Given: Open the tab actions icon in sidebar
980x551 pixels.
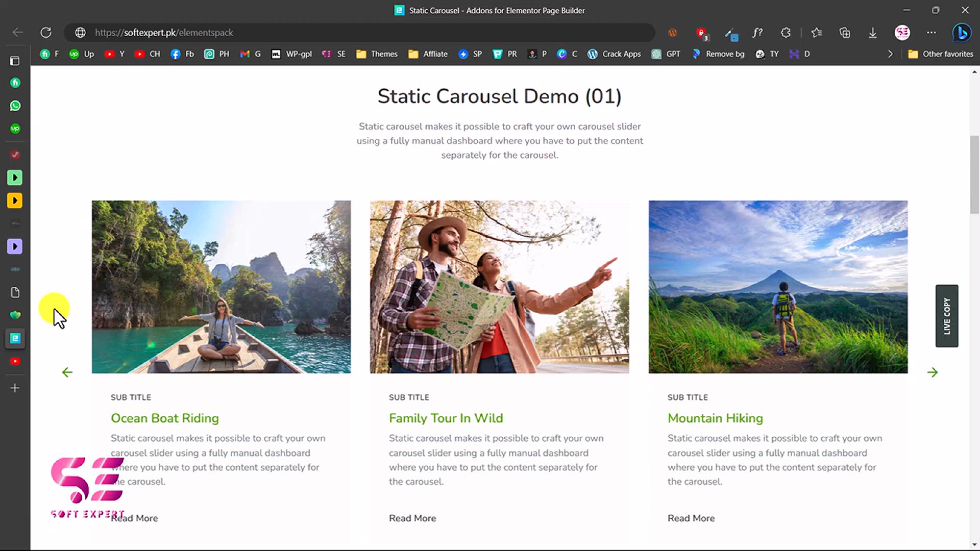Looking at the screenshot, I should tap(15, 61).
